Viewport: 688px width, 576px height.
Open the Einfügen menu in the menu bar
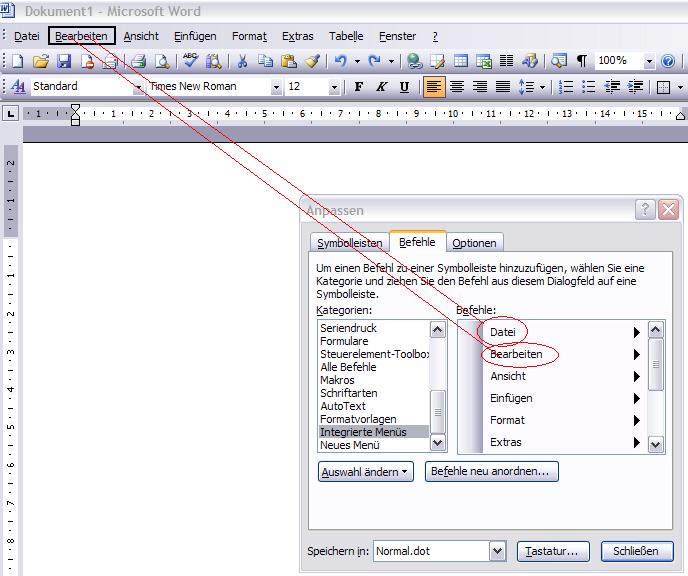tap(195, 36)
